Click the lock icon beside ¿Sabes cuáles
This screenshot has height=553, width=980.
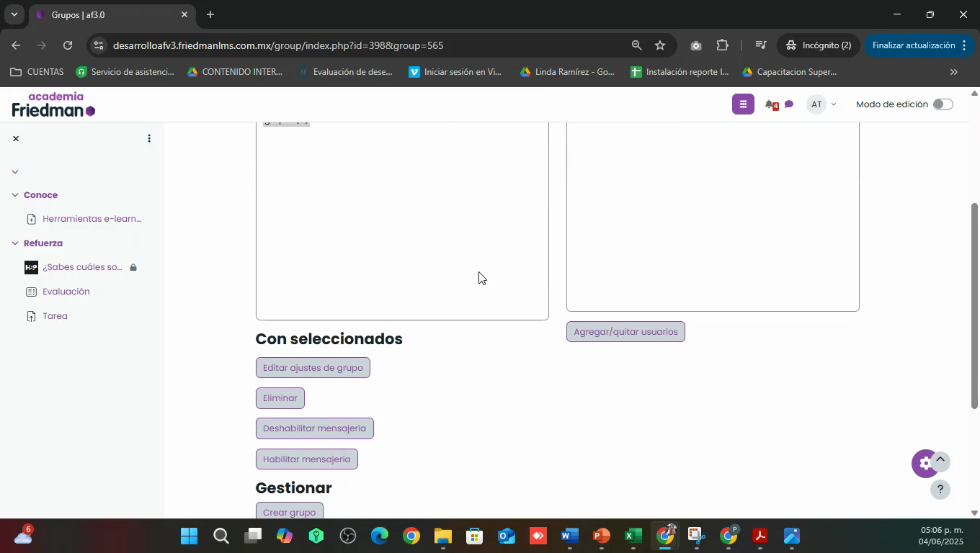(x=133, y=267)
